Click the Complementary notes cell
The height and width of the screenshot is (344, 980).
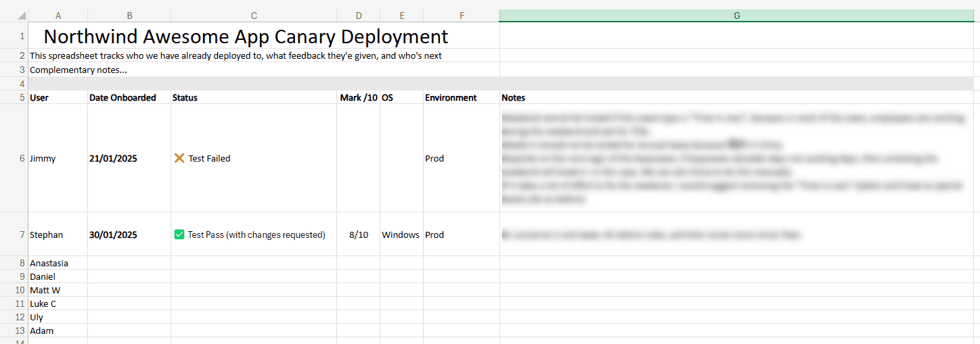79,70
